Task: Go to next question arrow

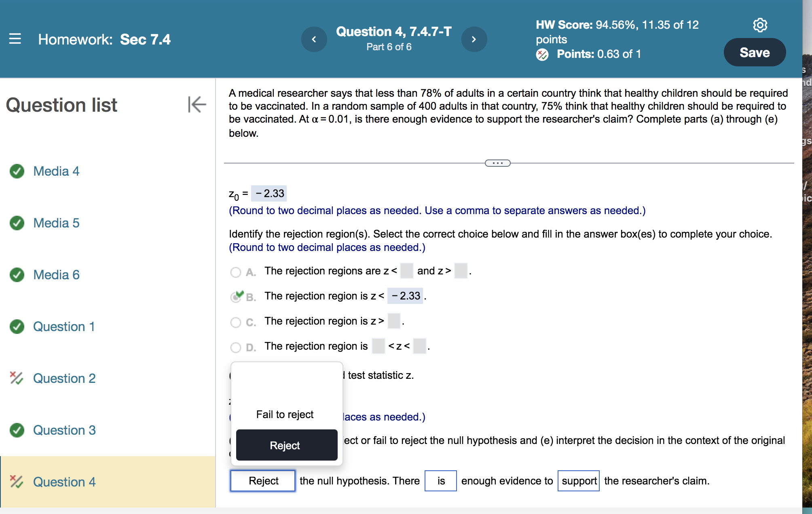Action: tap(474, 39)
